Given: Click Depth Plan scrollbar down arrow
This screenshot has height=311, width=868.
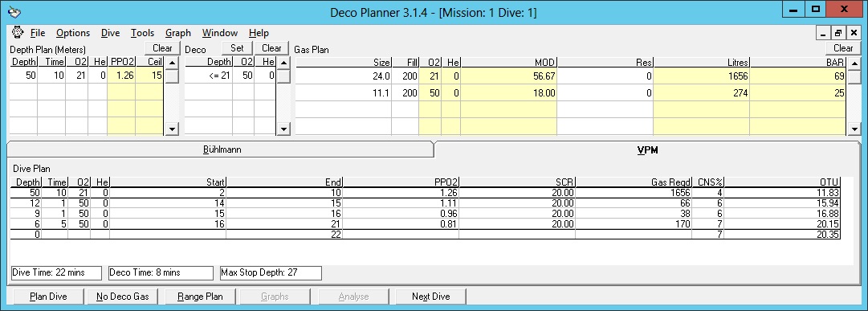Looking at the screenshot, I should (172, 129).
